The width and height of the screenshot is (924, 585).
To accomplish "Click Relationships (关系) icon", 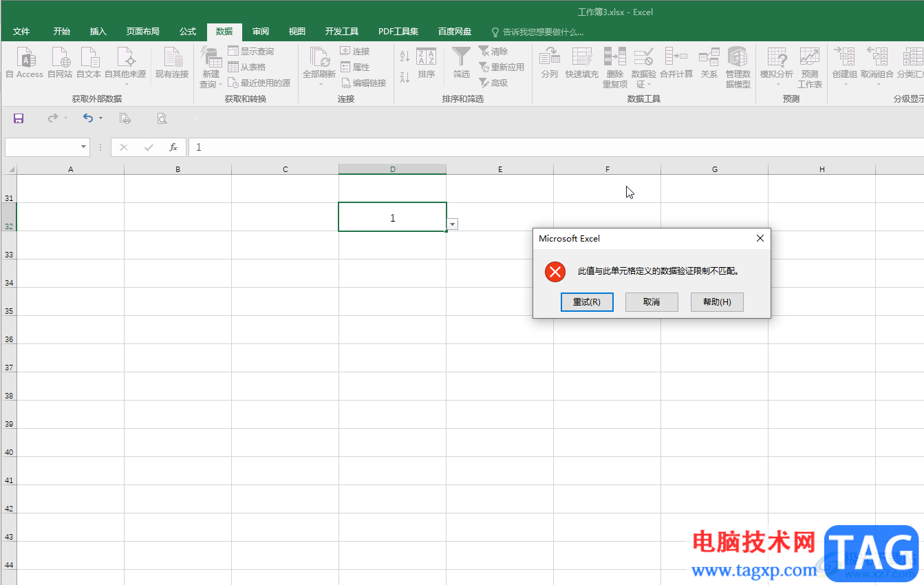I will (x=709, y=62).
